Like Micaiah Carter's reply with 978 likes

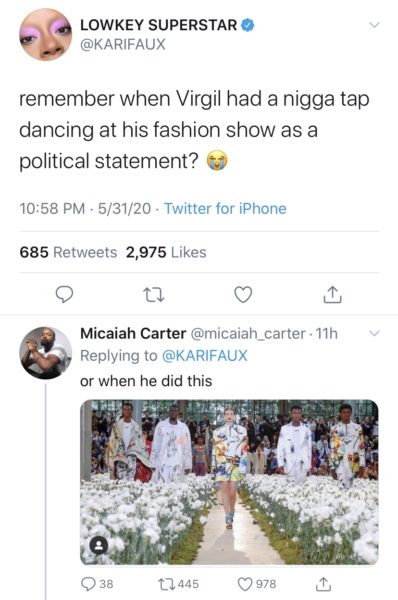pos(257,584)
